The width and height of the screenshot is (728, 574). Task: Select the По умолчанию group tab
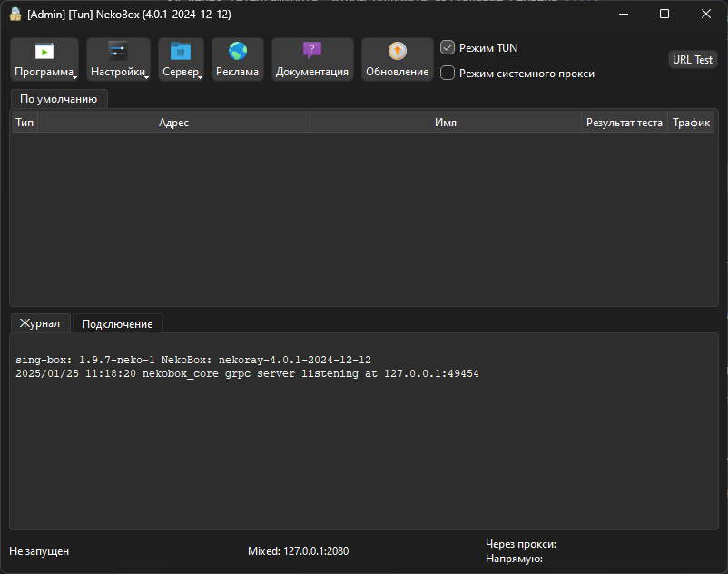coord(59,99)
